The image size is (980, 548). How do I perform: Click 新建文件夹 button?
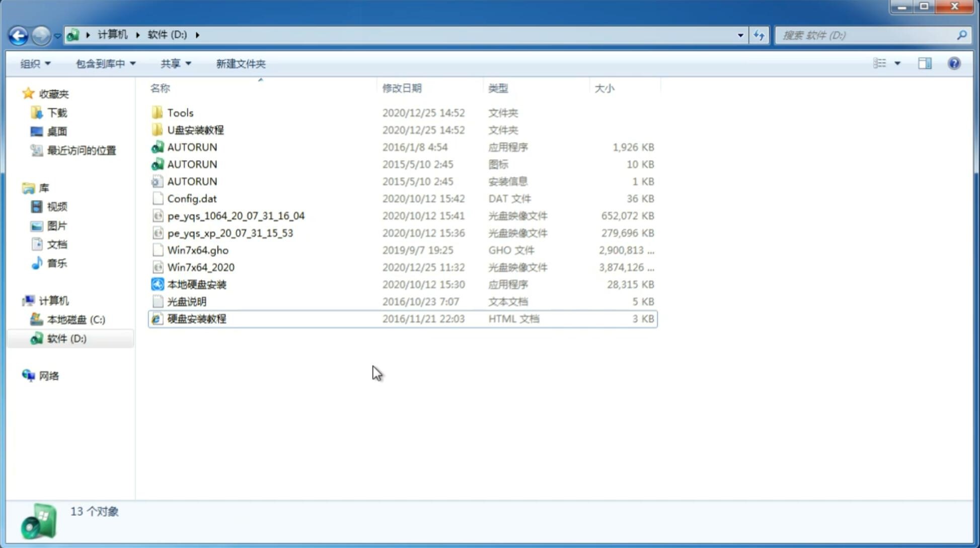pos(240,63)
